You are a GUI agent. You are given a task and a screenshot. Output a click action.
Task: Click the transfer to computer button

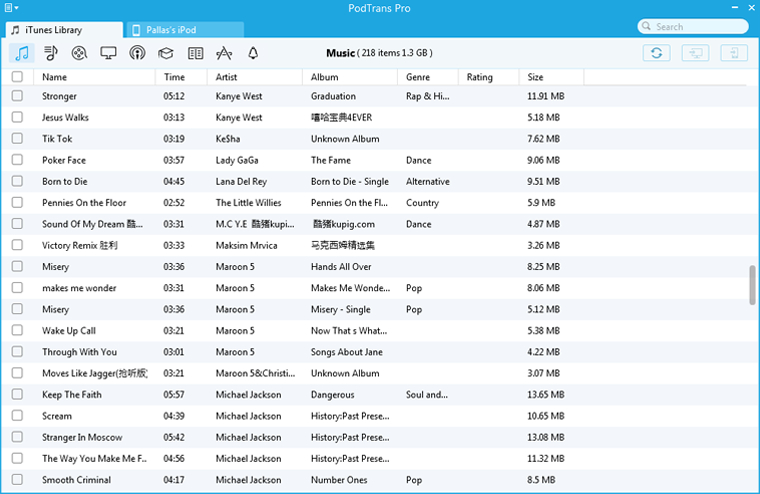695,53
